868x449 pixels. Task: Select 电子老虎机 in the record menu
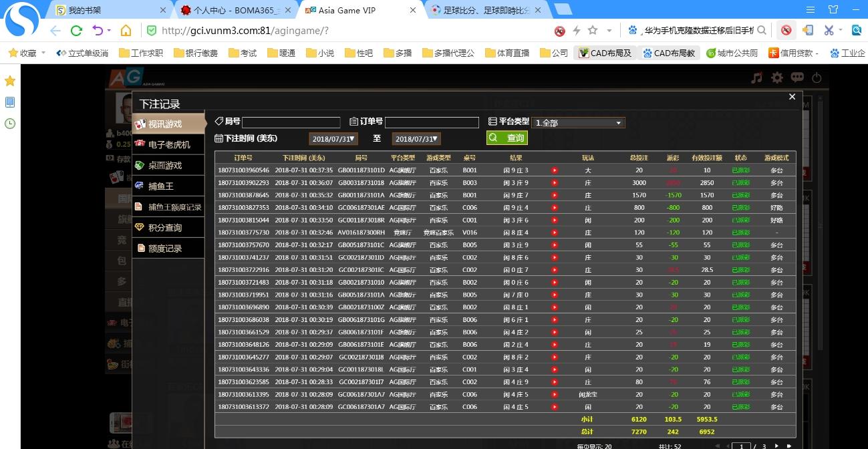tap(167, 144)
